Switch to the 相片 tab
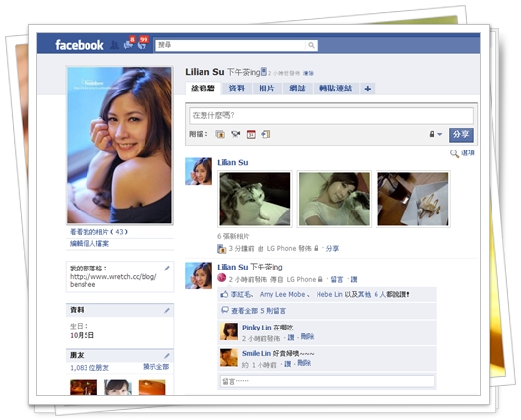521x420 pixels. 266,89
